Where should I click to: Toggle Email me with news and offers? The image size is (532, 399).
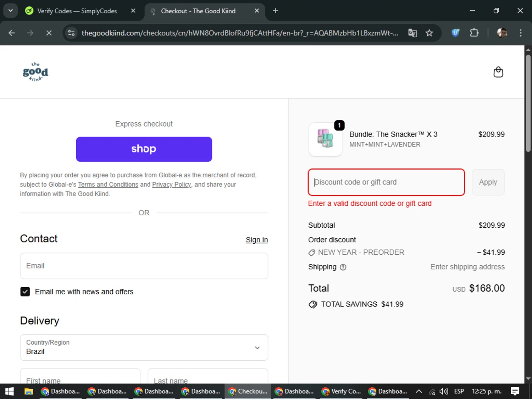(x=25, y=292)
